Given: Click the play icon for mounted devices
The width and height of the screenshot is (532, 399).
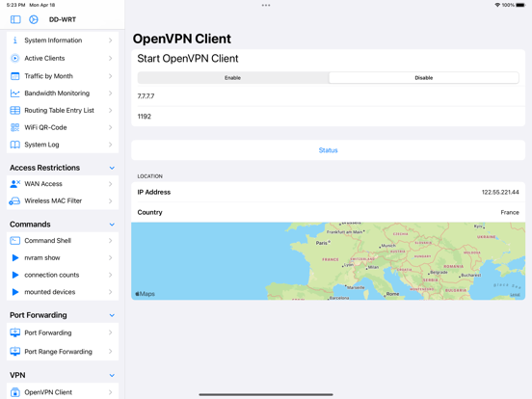Looking at the screenshot, I should 15,292.
